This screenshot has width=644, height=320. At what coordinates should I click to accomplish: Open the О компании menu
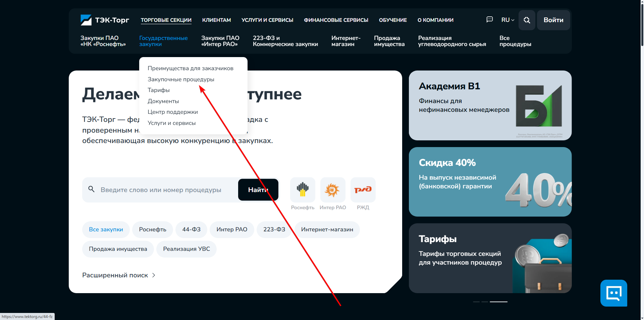tap(435, 20)
